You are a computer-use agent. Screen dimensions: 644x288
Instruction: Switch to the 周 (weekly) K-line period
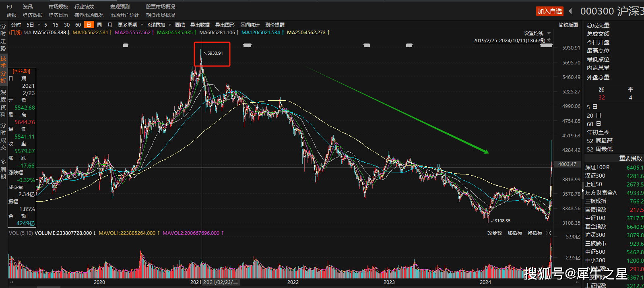coord(99,25)
